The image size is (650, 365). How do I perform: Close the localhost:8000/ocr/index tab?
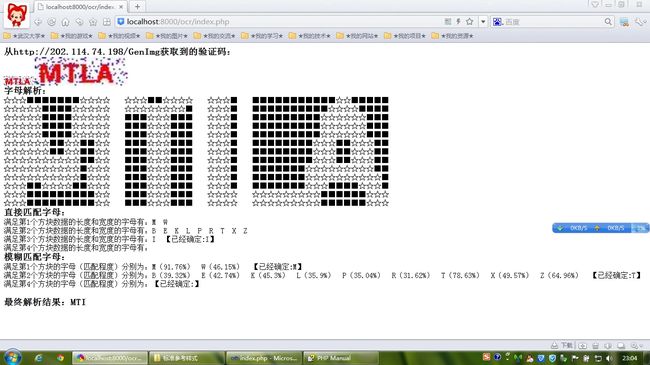[x=121, y=7]
